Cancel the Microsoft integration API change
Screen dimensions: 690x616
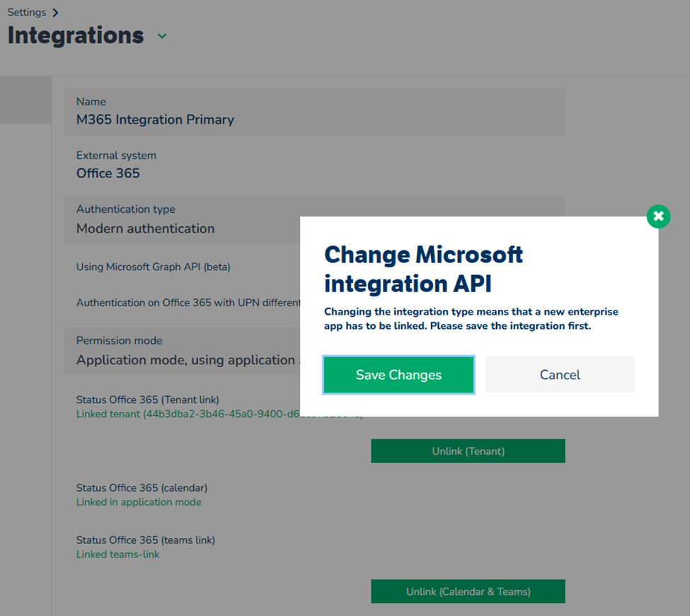click(560, 375)
